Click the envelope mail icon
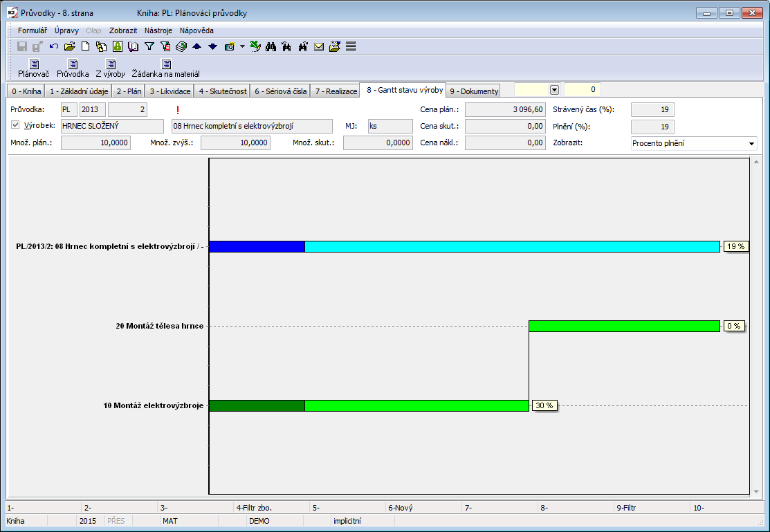This screenshot has height=532, width=770. click(x=319, y=46)
